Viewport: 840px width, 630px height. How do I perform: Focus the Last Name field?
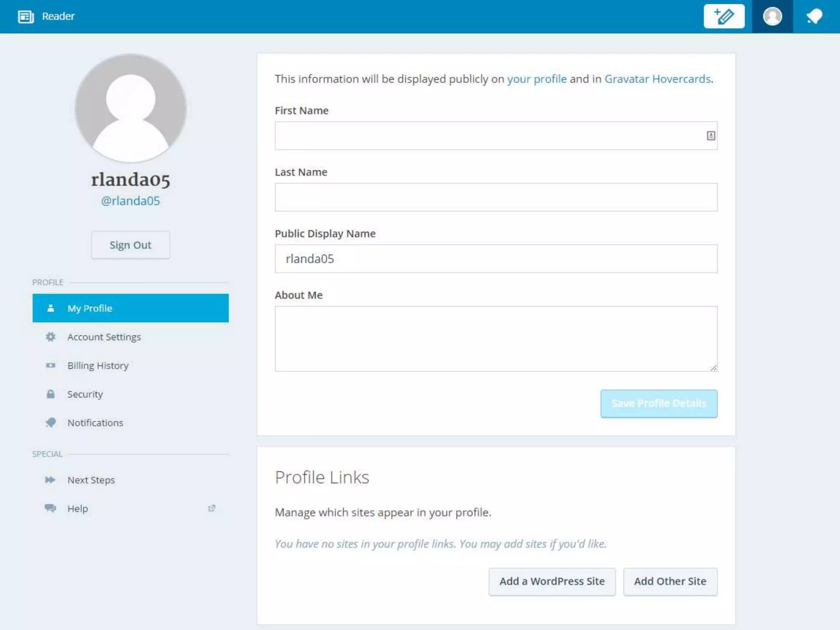point(496,197)
